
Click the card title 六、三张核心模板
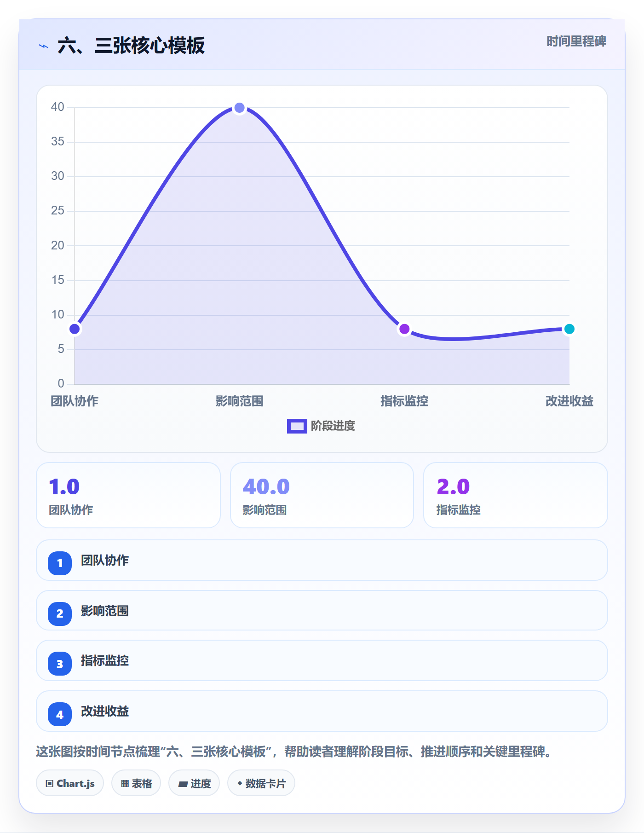coord(131,46)
